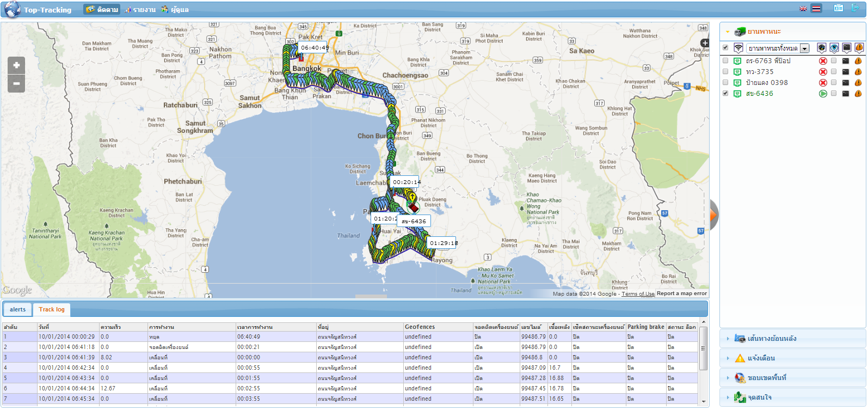
Task: Click the logout arrow icon
Action: coord(855,8)
